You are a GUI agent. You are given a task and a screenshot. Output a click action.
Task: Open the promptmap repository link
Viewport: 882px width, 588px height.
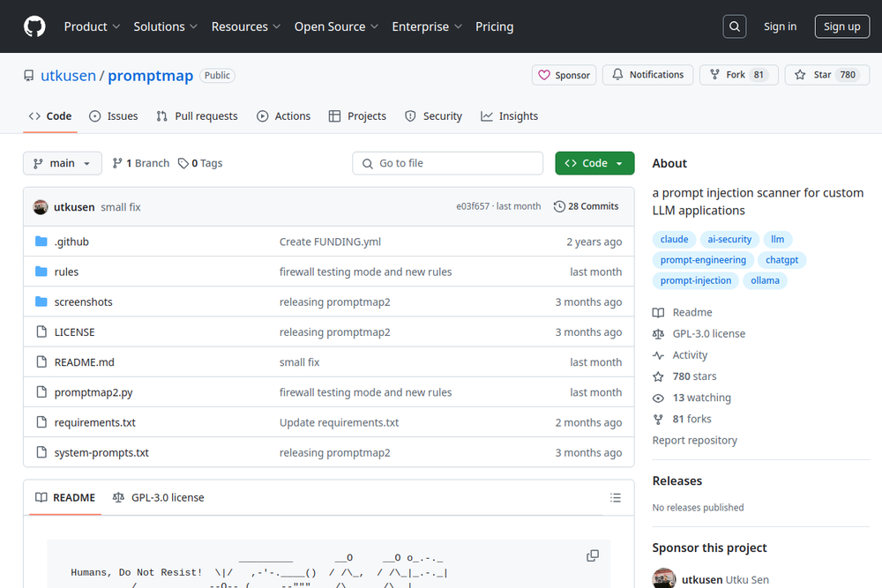click(x=150, y=75)
